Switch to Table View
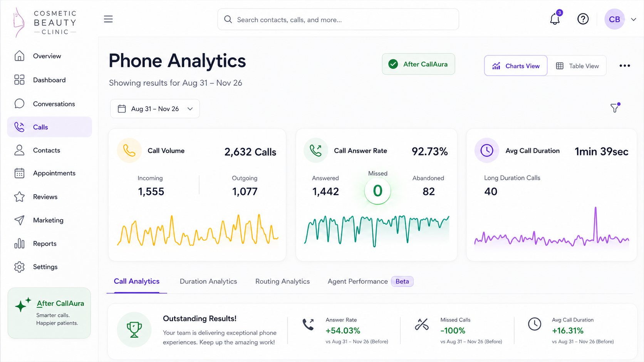This screenshot has height=362, width=644. (577, 66)
